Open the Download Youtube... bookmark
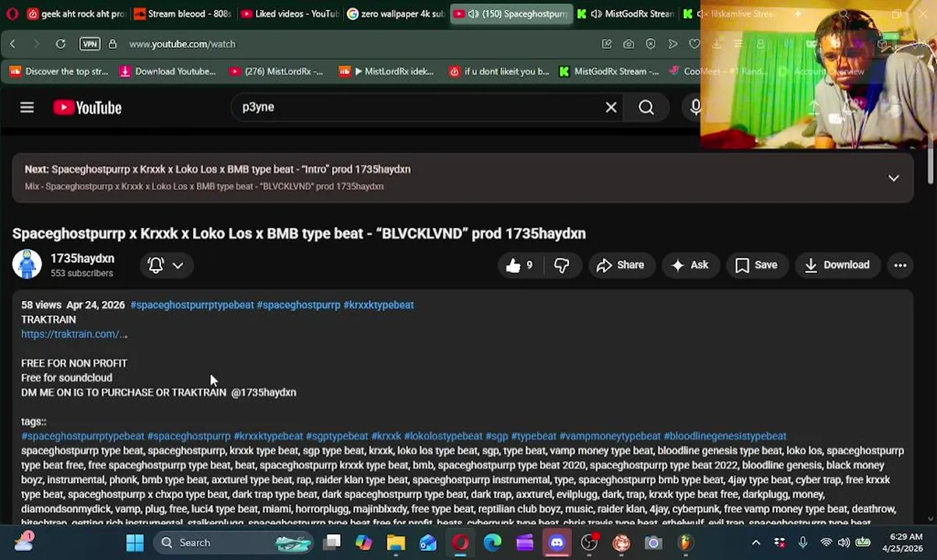 tap(167, 72)
